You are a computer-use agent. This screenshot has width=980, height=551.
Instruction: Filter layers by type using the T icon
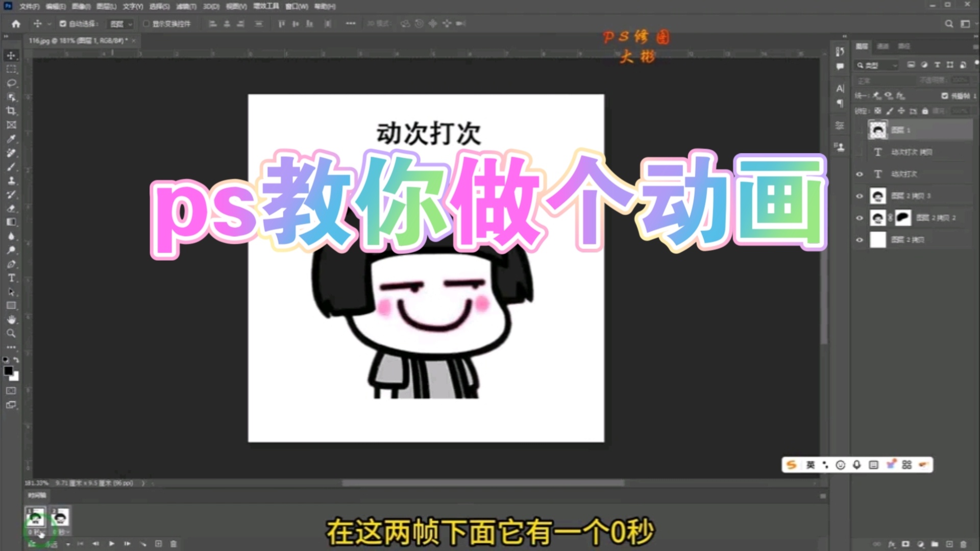[x=937, y=65]
